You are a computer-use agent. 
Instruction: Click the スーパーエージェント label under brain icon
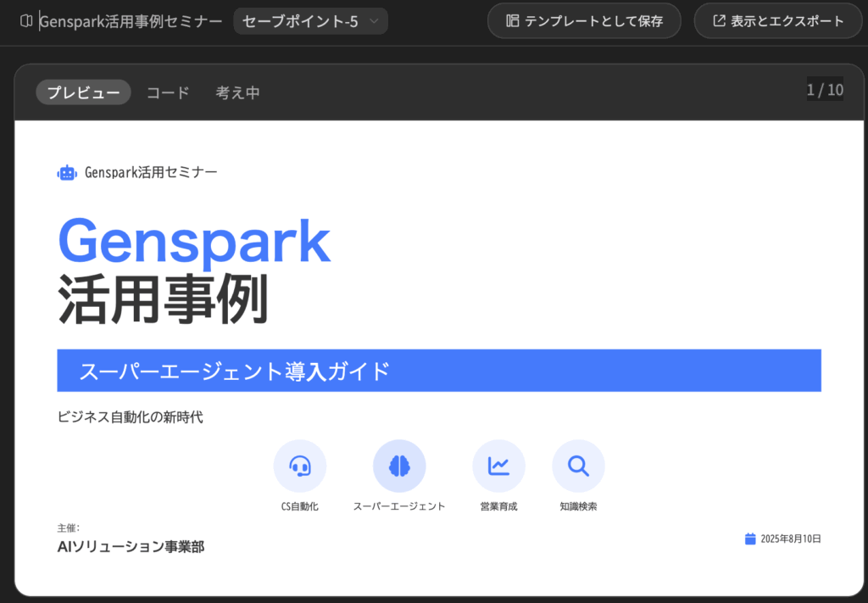tap(399, 506)
